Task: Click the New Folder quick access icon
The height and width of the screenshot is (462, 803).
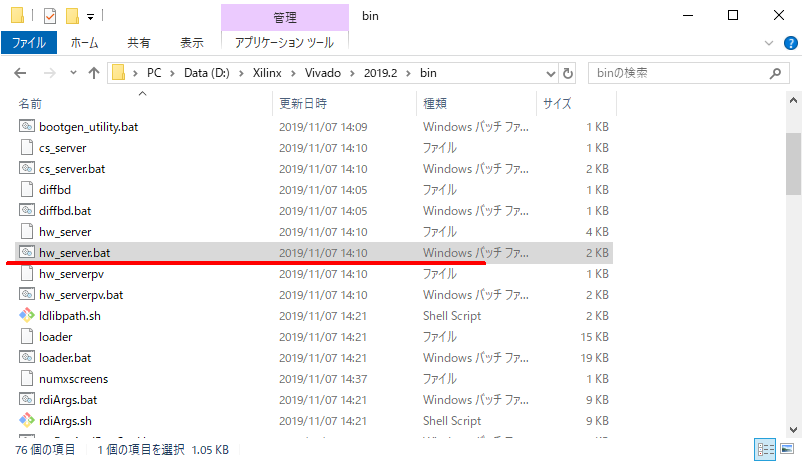Action: pos(72,16)
